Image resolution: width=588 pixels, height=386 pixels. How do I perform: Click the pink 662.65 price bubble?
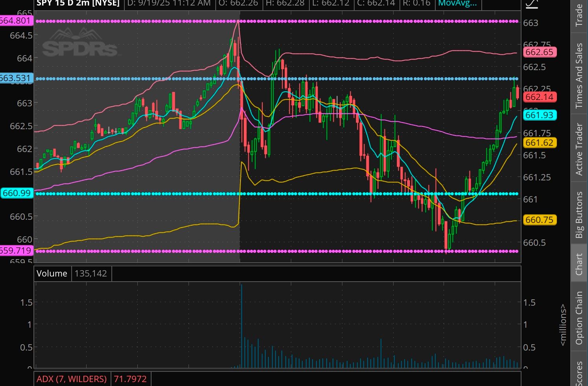pyautogui.click(x=539, y=52)
